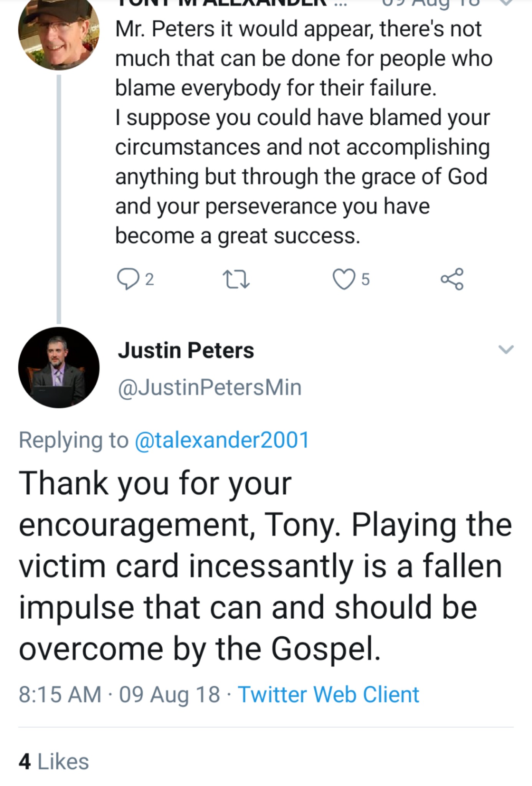The image size is (532, 786).
Task: View the 4 Likes list
Action: (x=54, y=761)
